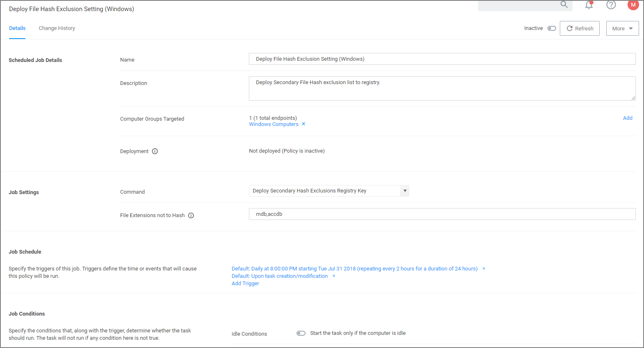Click the Add Trigger link

coord(245,284)
